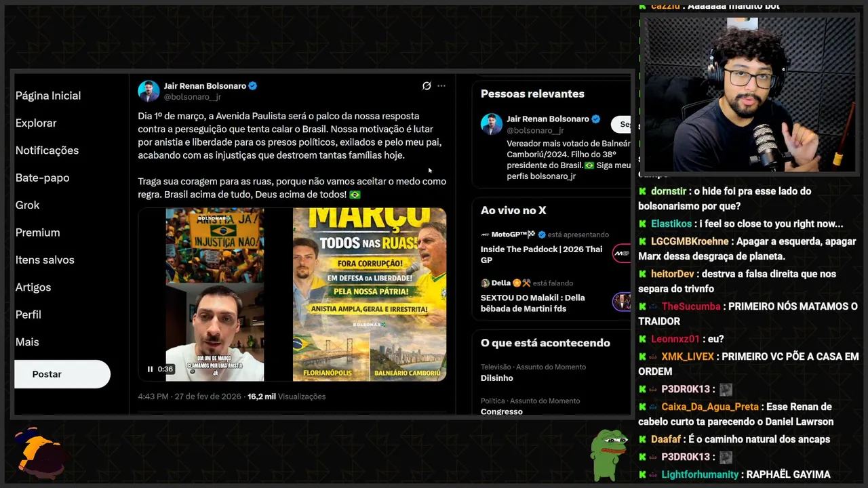Open Itens salvos bookmarks

click(x=45, y=260)
